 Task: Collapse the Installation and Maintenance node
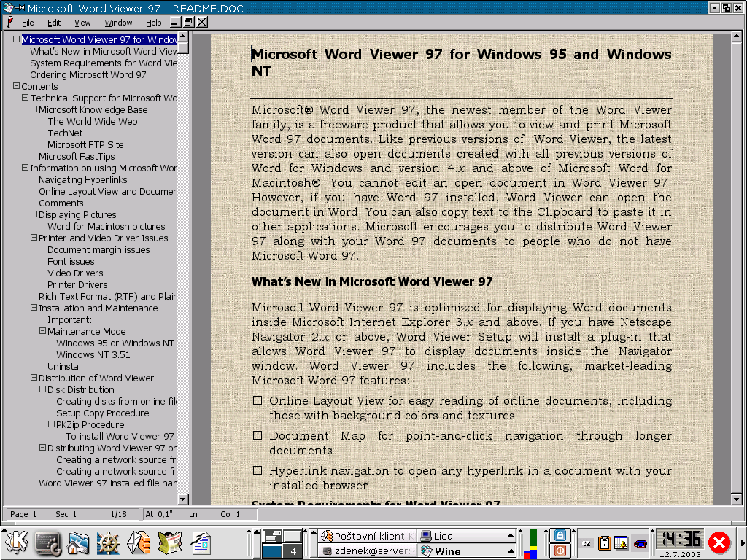[34, 307]
